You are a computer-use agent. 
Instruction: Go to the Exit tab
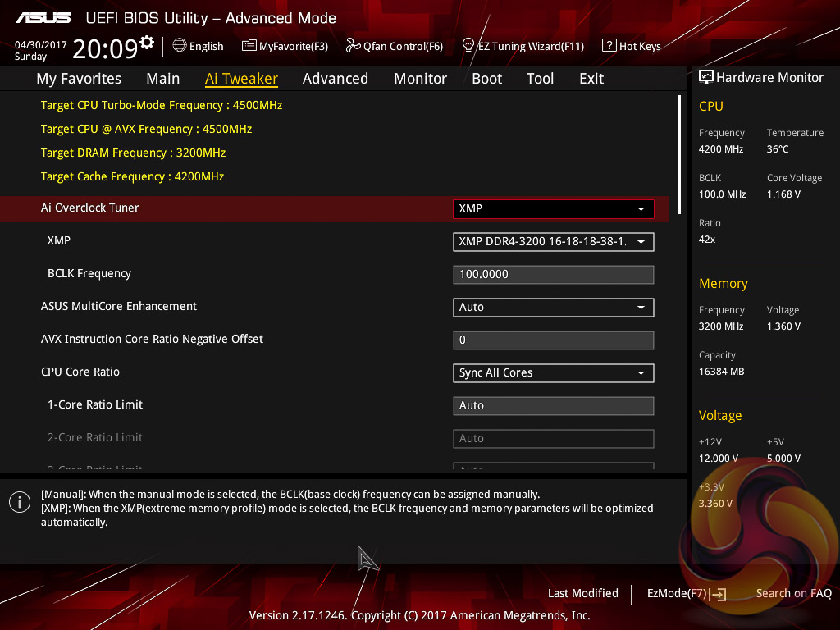[591, 79]
